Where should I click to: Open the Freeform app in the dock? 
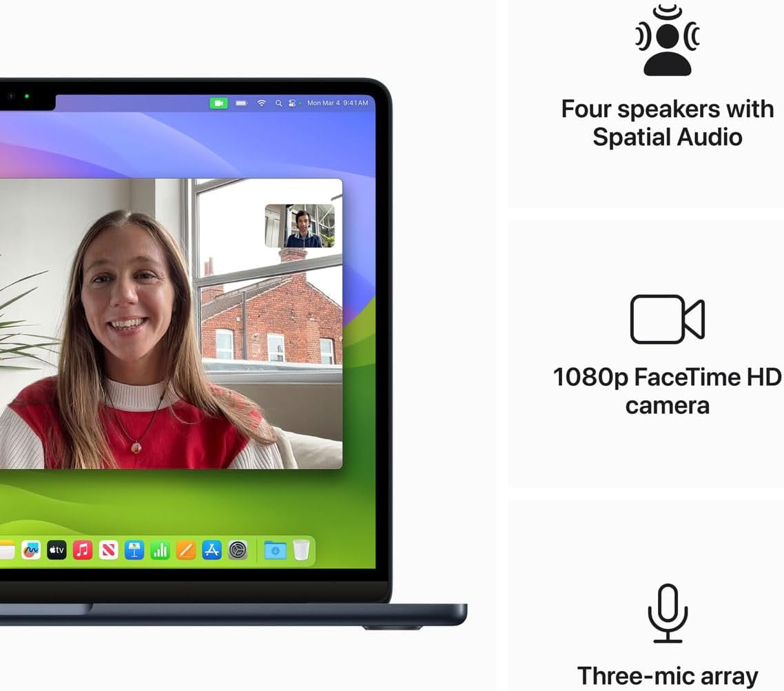point(31,550)
